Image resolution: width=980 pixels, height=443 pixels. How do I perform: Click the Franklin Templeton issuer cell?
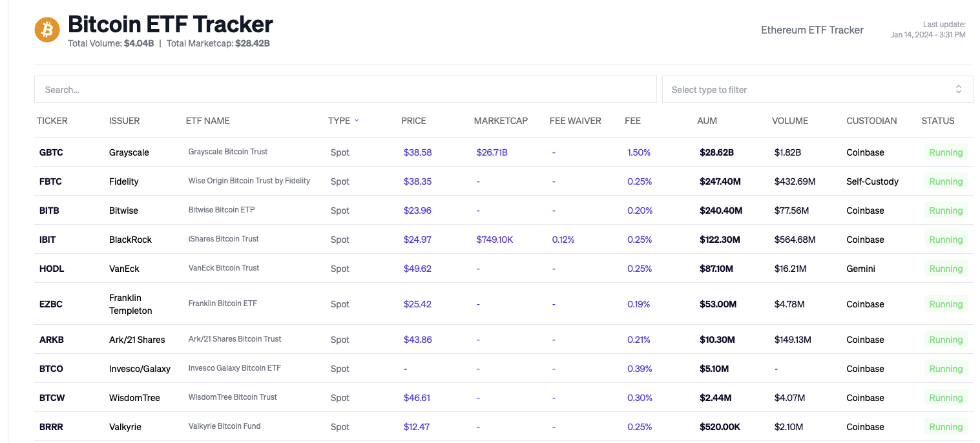point(130,304)
